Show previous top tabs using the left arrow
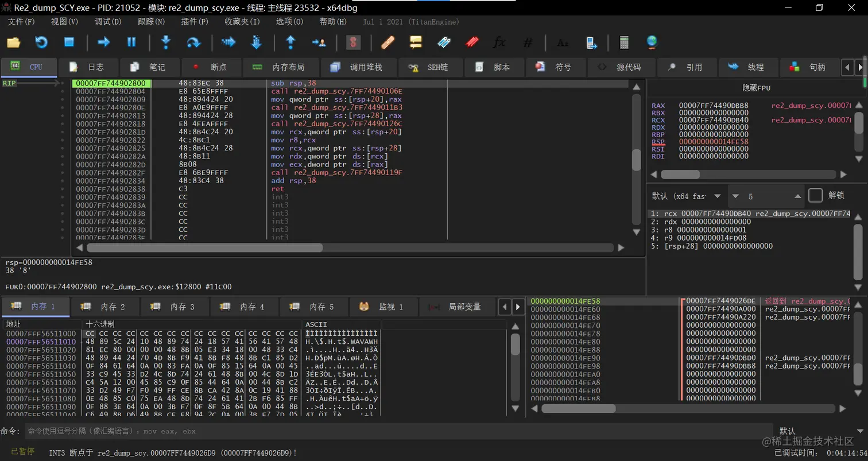 pos(847,67)
